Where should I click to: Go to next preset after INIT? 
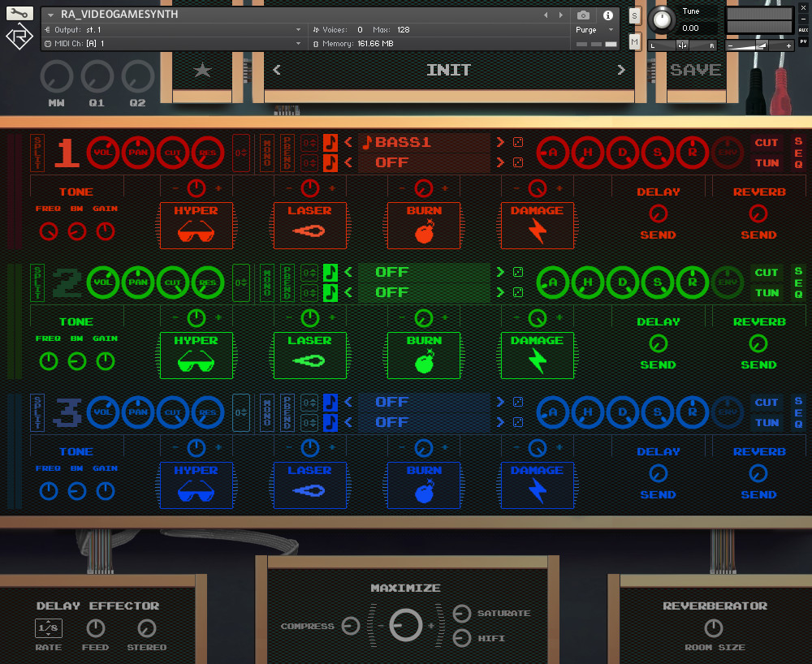tap(621, 70)
